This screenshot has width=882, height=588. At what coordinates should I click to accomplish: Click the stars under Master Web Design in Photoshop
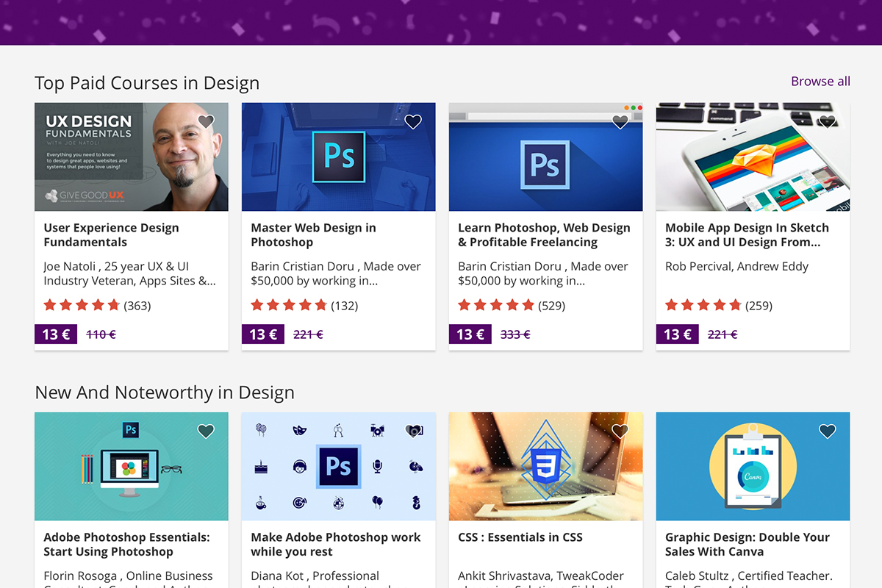[x=289, y=304]
